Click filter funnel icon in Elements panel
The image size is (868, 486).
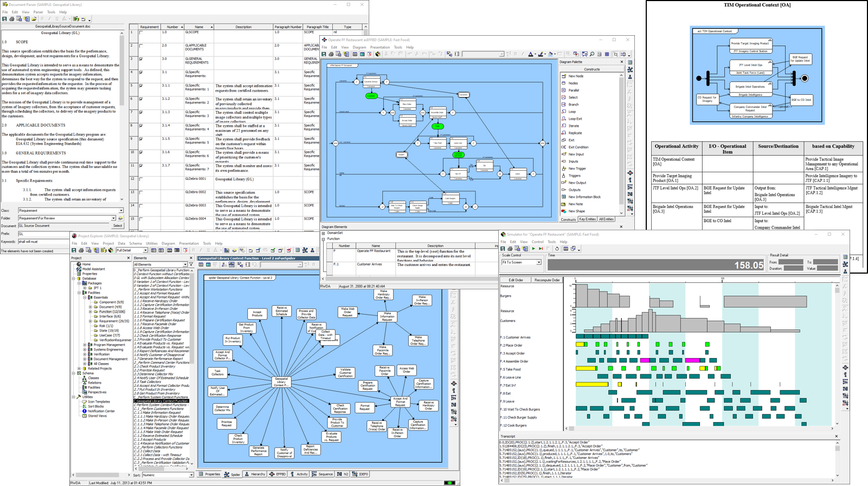pyautogui.click(x=191, y=264)
